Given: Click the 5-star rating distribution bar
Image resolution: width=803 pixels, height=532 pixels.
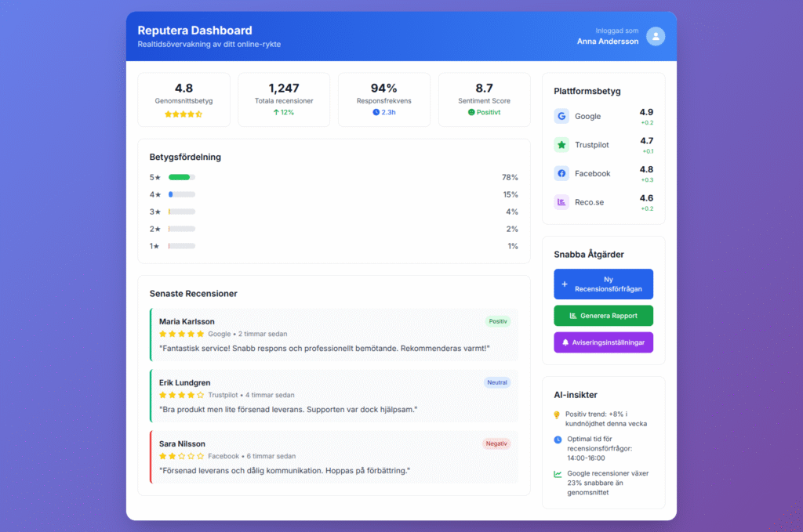Looking at the screenshot, I should pos(181,177).
